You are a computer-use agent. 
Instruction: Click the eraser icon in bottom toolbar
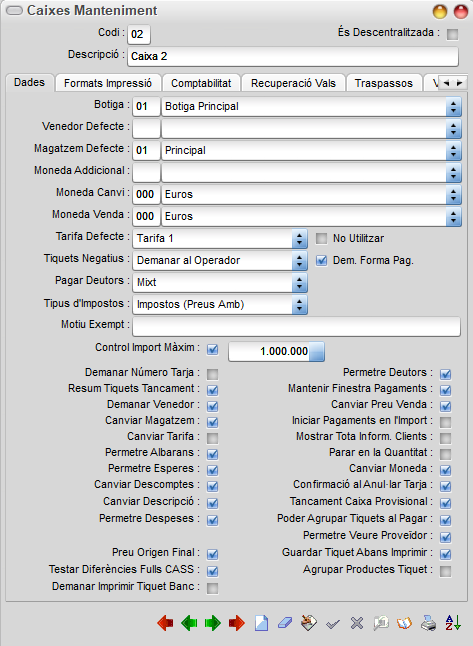click(285, 623)
